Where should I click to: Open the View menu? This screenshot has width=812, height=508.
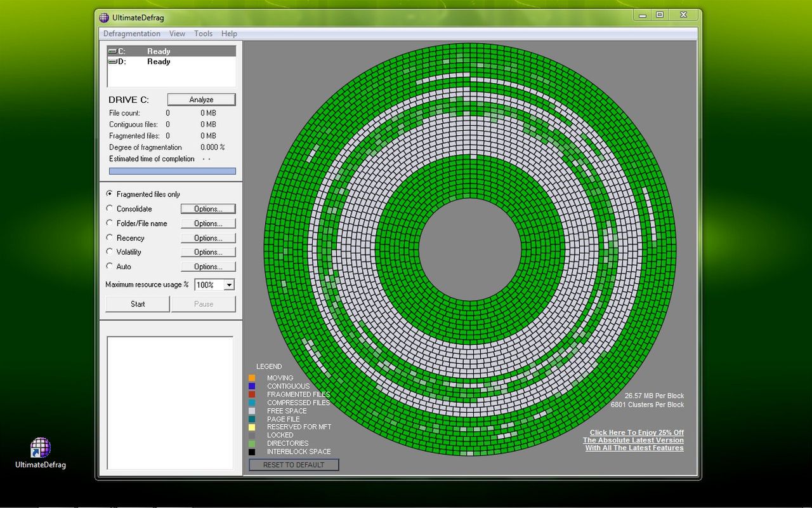tap(177, 34)
